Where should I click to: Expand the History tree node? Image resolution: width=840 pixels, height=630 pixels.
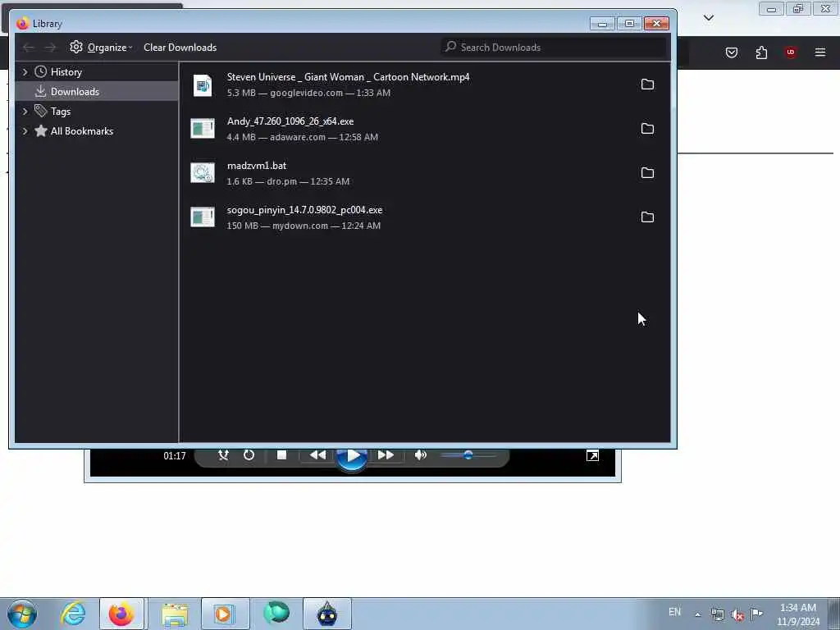click(25, 72)
